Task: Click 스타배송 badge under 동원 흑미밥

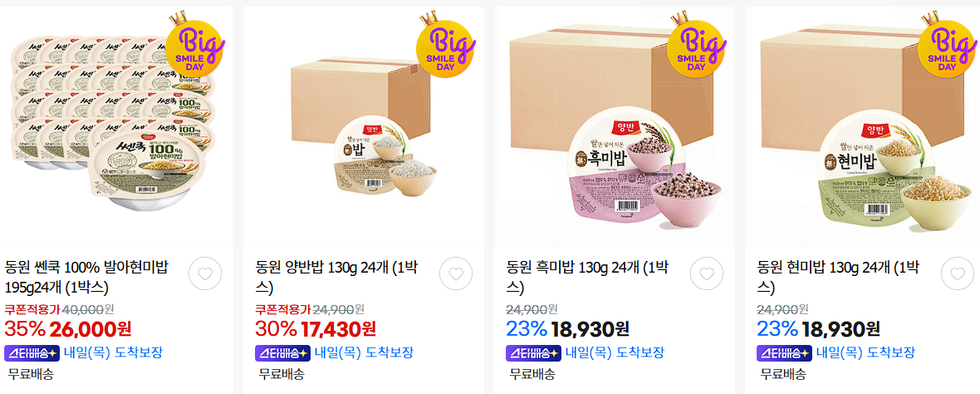Action: (x=533, y=352)
